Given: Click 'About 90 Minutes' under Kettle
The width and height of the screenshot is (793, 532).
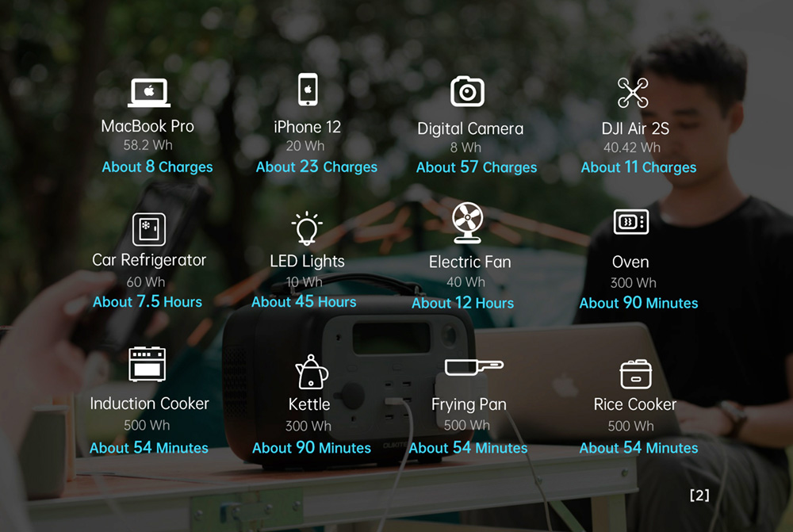Looking at the screenshot, I should tap(312, 447).
